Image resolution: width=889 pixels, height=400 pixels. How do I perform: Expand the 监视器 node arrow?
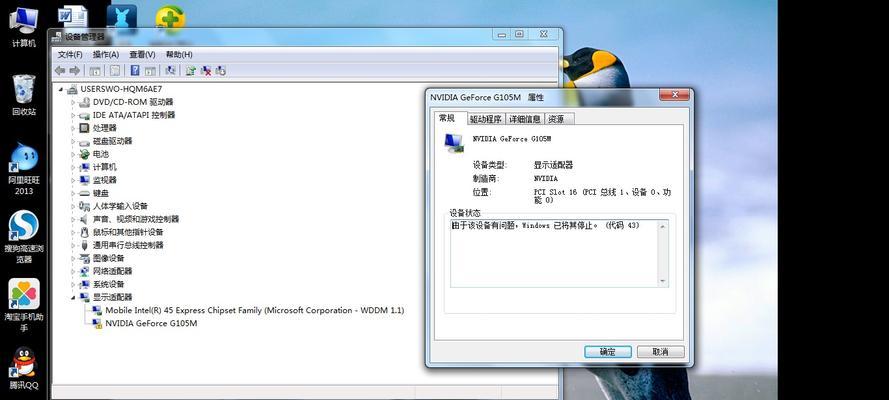[x=73, y=181]
